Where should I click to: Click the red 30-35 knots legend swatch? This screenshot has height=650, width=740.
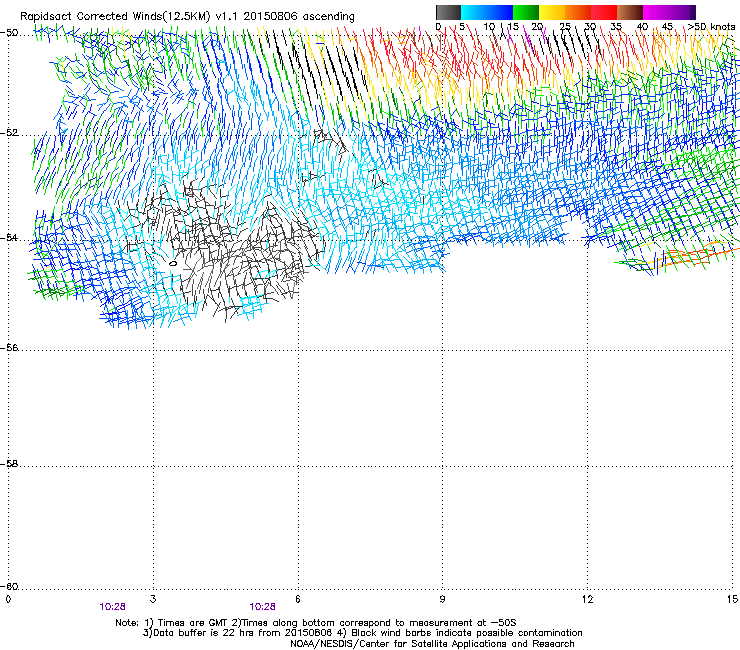pyautogui.click(x=604, y=12)
